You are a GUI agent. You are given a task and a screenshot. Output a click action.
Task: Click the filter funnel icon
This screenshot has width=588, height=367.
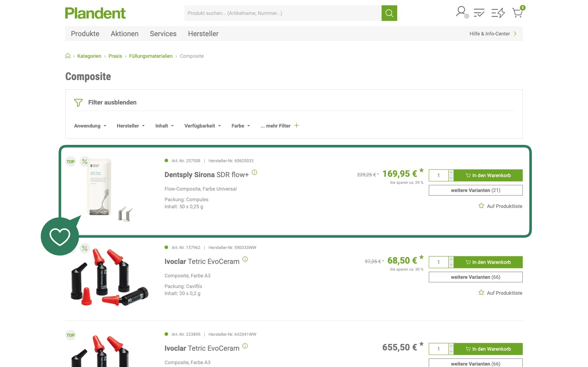click(78, 102)
